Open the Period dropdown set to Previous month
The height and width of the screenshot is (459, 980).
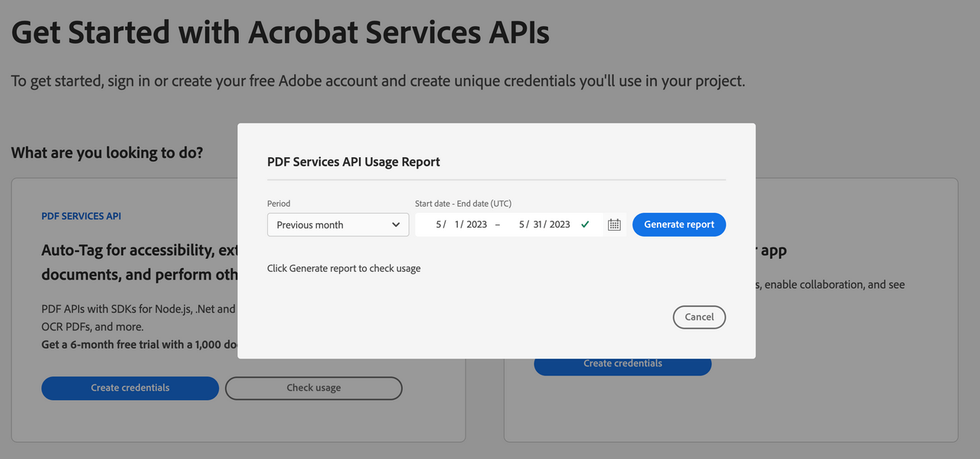pyautogui.click(x=338, y=225)
